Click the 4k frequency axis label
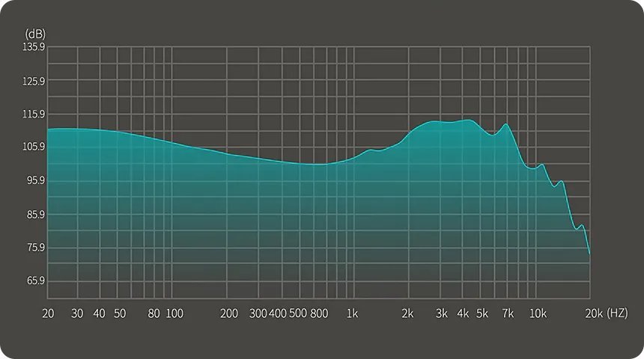This screenshot has width=644, height=359. coord(464,313)
